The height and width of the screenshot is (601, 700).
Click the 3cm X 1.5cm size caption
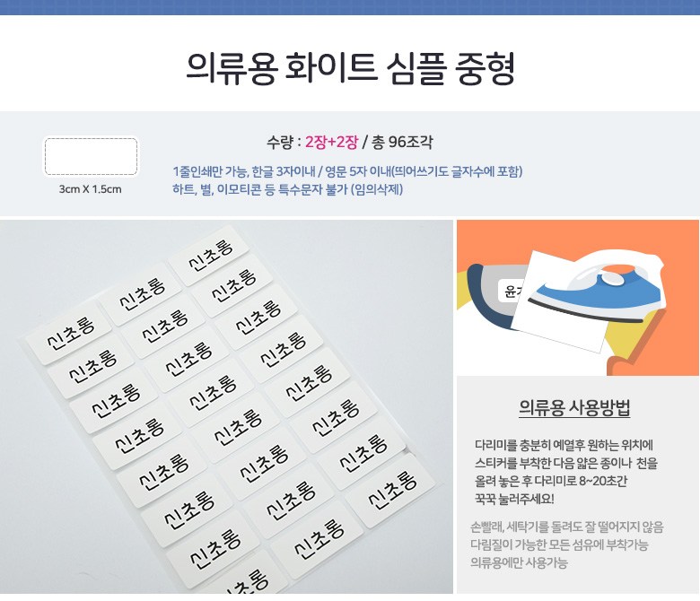90,189
